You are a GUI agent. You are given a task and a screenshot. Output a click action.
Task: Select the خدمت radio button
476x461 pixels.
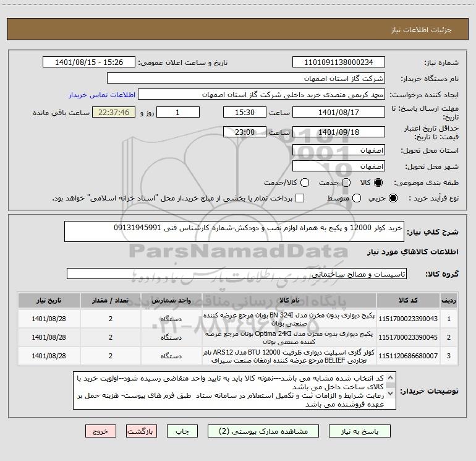click(346, 183)
